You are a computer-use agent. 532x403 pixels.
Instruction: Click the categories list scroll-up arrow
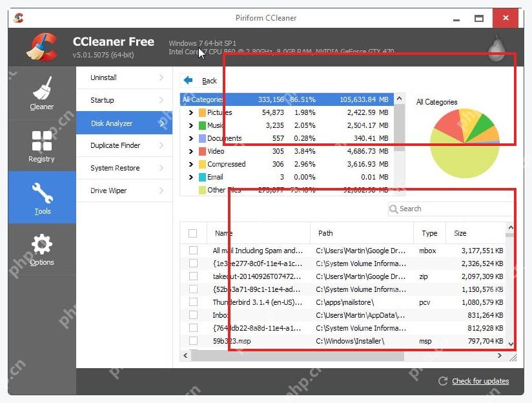(x=400, y=99)
